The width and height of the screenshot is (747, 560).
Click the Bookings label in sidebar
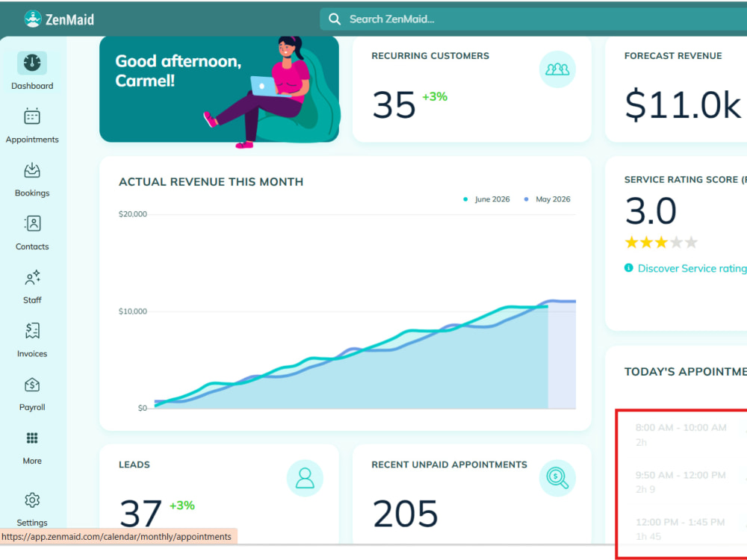coord(32,193)
